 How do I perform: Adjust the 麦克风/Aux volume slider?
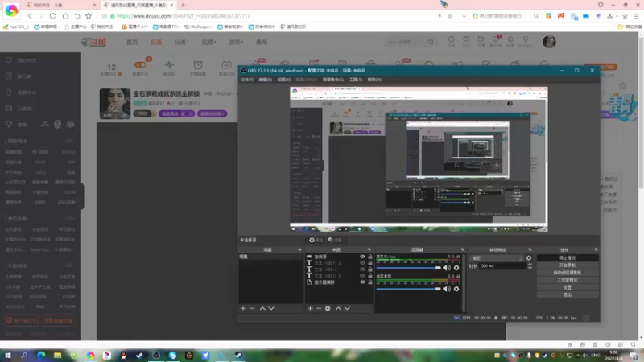tap(409, 268)
